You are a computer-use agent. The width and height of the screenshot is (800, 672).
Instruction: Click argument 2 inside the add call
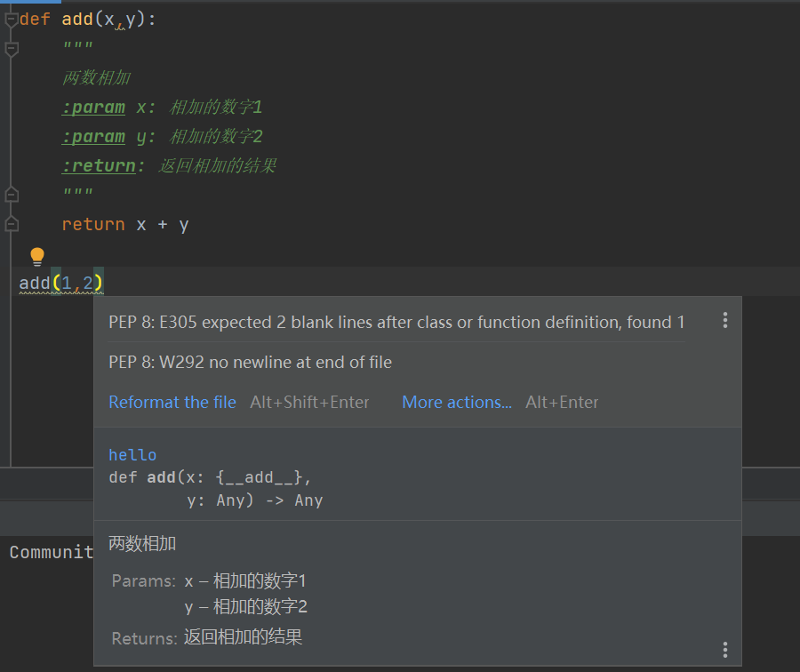87,284
